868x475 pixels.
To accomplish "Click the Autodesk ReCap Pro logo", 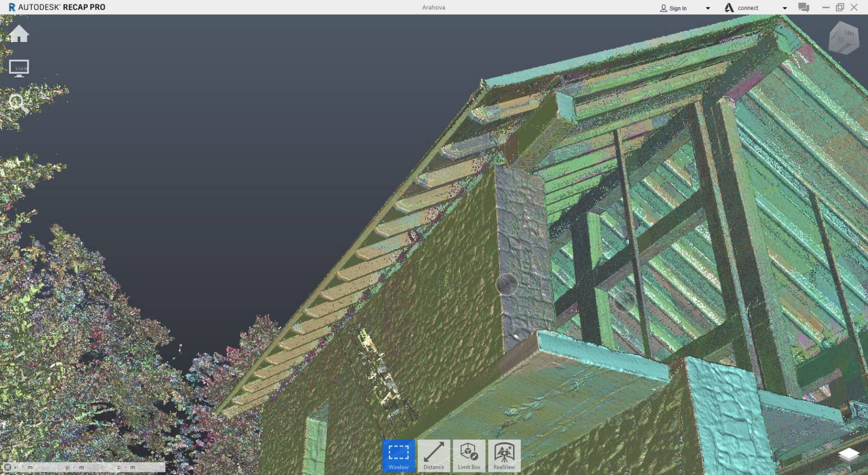I will 57,7.
